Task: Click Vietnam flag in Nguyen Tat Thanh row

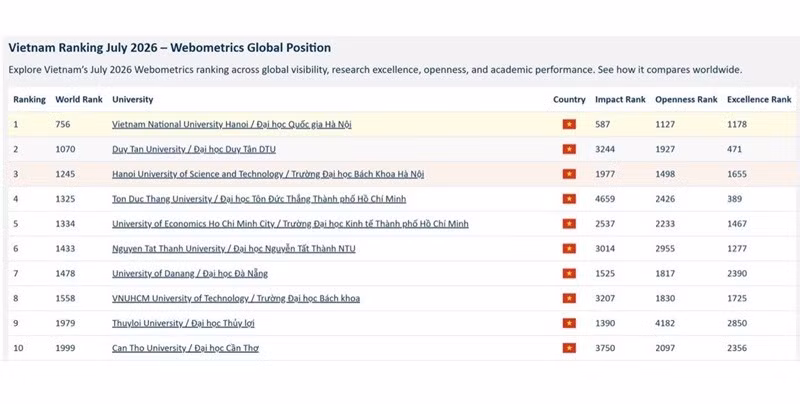Action: click(x=569, y=248)
